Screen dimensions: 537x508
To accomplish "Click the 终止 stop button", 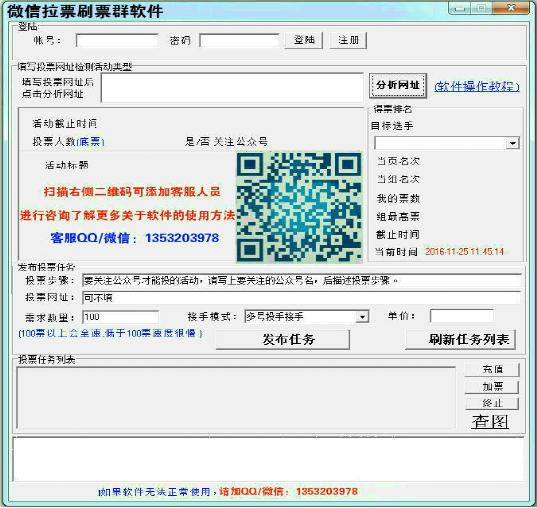I will [x=492, y=403].
